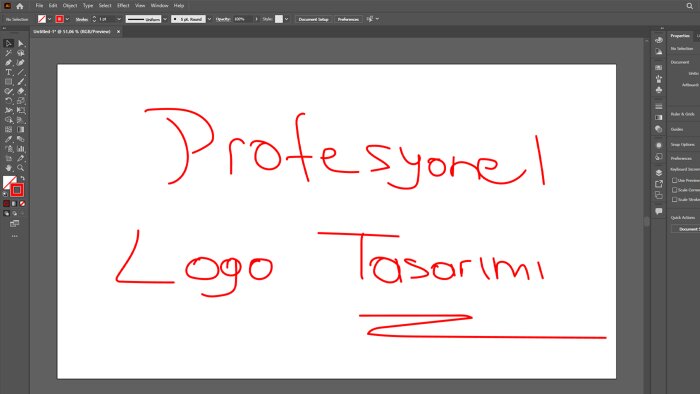The image size is (700, 394).
Task: Click the Document Setup button
Action: point(313,19)
